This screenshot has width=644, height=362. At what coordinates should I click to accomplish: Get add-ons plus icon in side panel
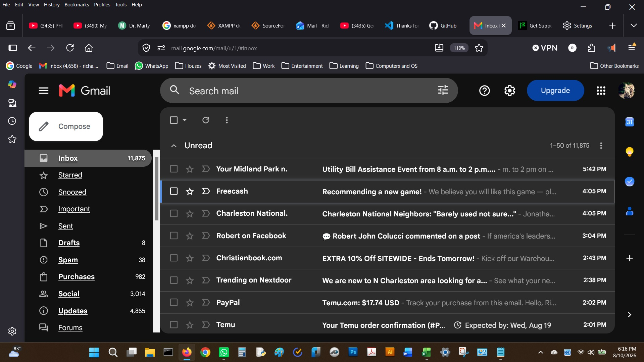click(630, 258)
